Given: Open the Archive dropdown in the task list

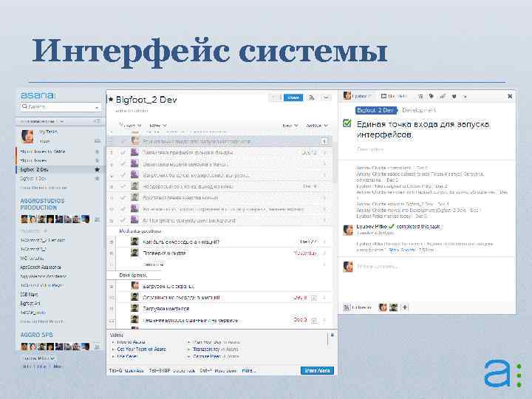Looking at the screenshot, I should [x=317, y=126].
